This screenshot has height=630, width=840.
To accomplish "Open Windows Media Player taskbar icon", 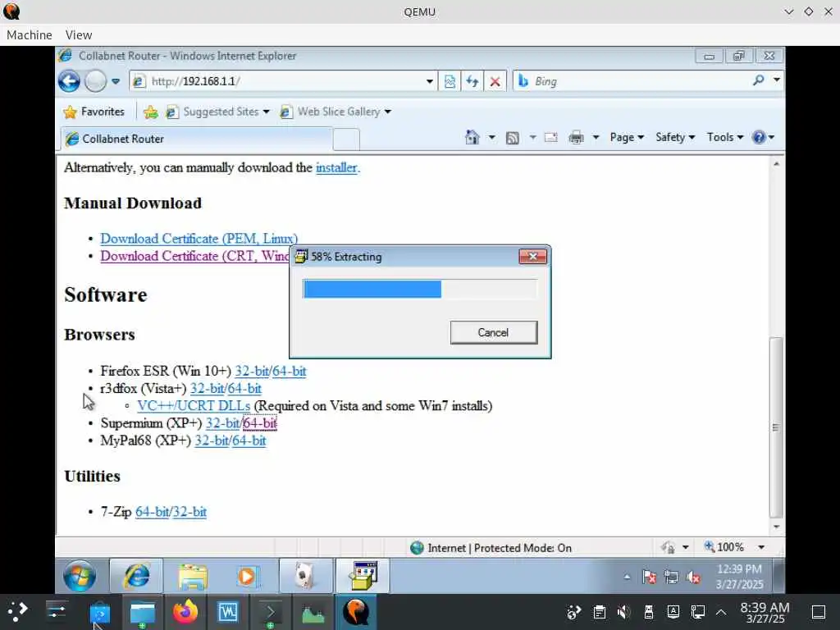I will (x=247, y=576).
